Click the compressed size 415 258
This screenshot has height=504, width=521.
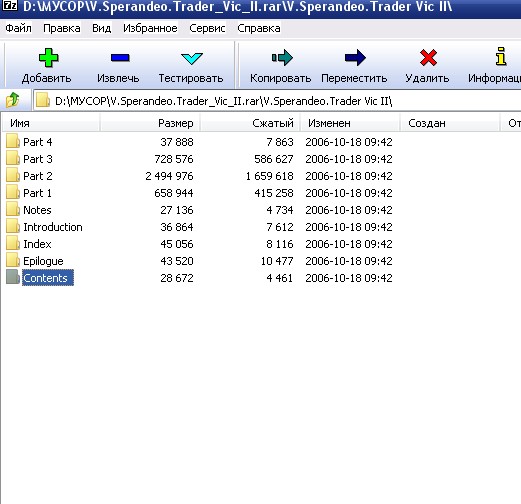274,193
